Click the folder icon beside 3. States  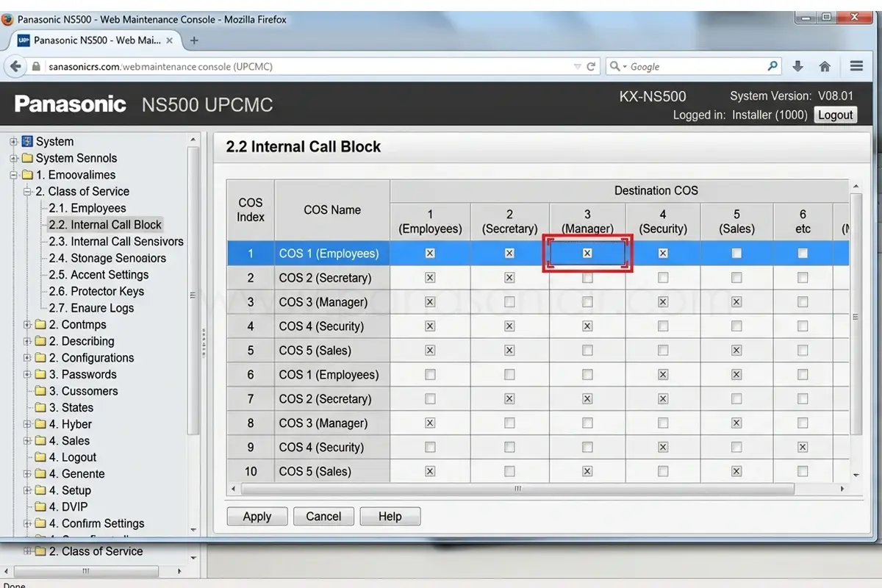pyautogui.click(x=40, y=407)
